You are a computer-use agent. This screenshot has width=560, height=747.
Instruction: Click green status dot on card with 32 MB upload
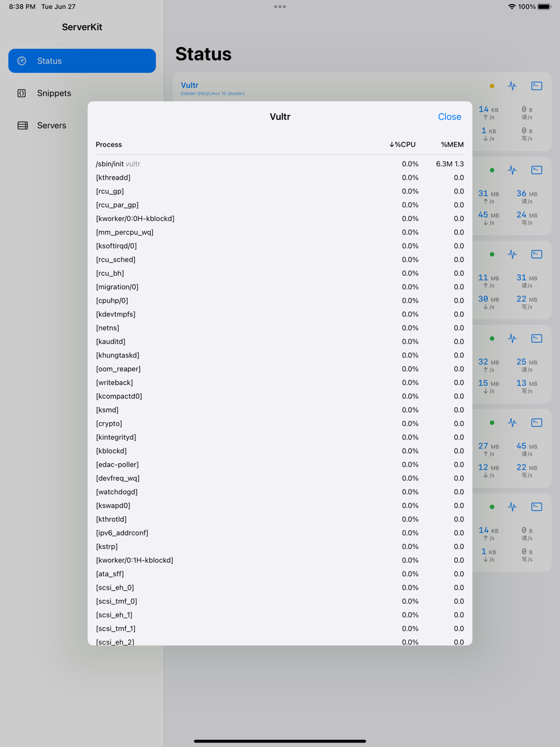click(x=492, y=338)
